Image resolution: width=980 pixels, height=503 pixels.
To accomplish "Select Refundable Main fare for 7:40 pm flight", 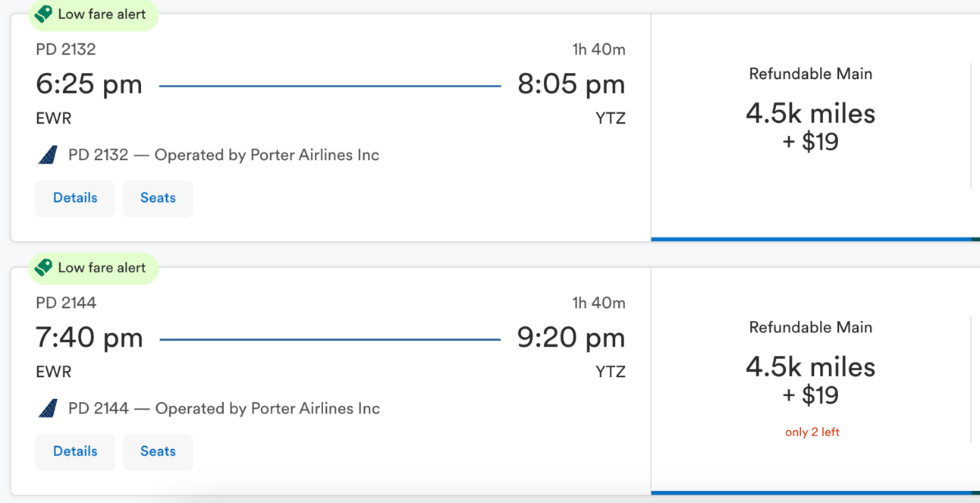I will click(x=811, y=379).
